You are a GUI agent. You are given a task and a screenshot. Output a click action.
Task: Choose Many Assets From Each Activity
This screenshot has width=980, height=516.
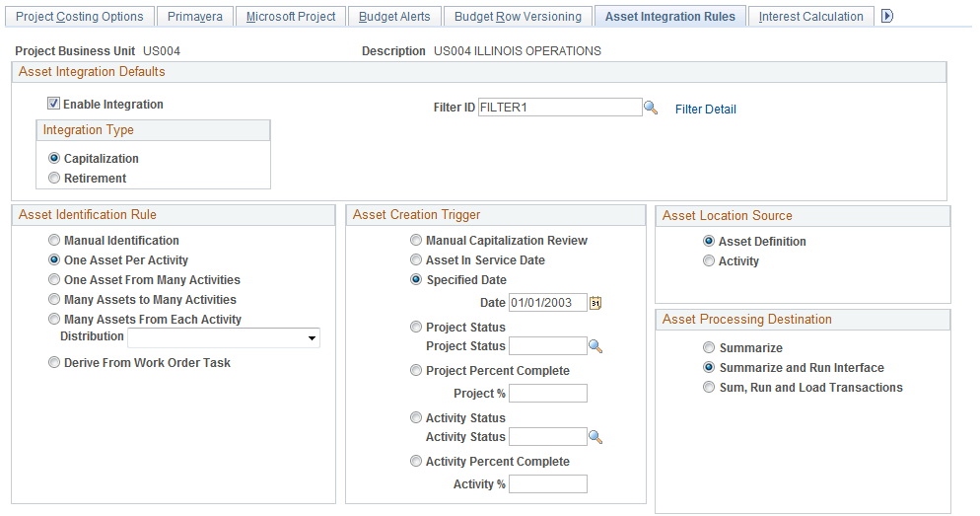coord(54,319)
